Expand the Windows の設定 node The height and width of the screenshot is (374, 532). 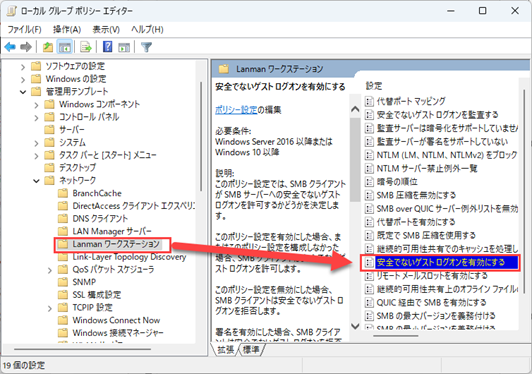click(x=23, y=79)
